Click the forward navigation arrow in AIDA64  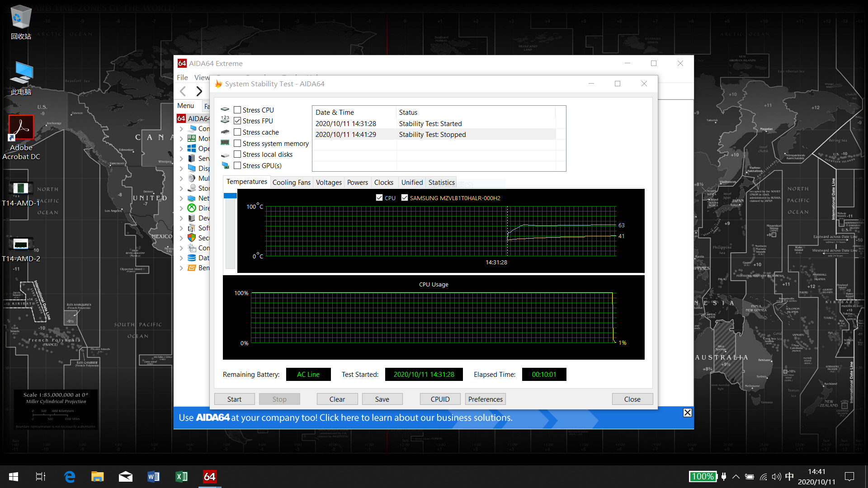pos(199,91)
